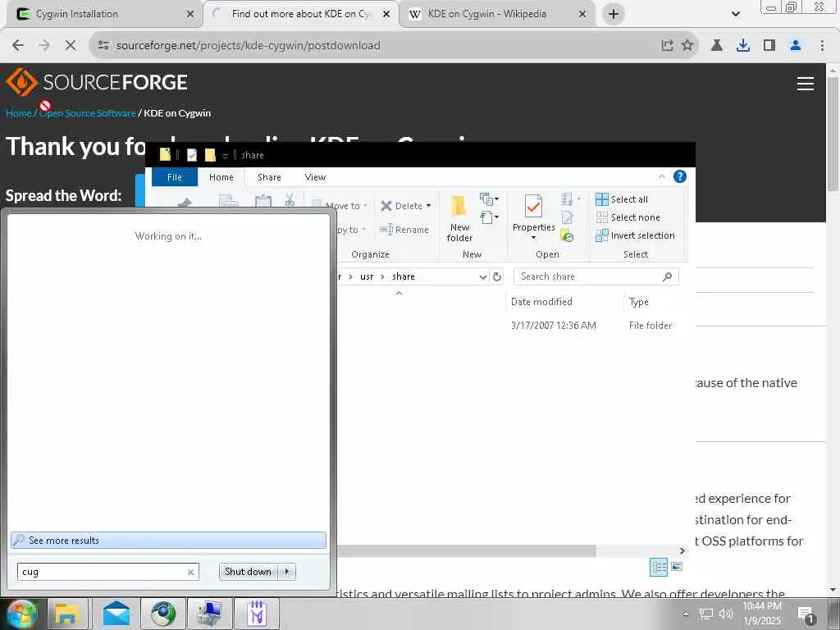The width and height of the screenshot is (840, 630).
Task: Expand the Properties dropdown arrow
Action: (533, 237)
